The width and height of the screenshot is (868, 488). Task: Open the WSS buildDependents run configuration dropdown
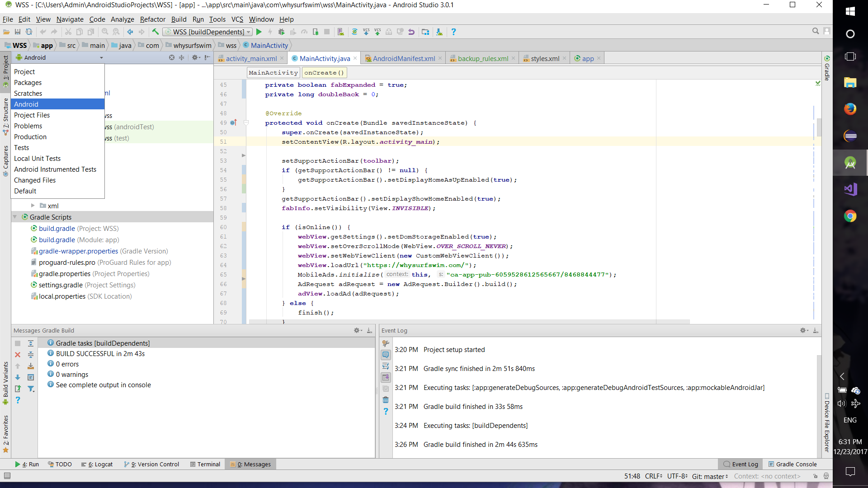(x=208, y=32)
